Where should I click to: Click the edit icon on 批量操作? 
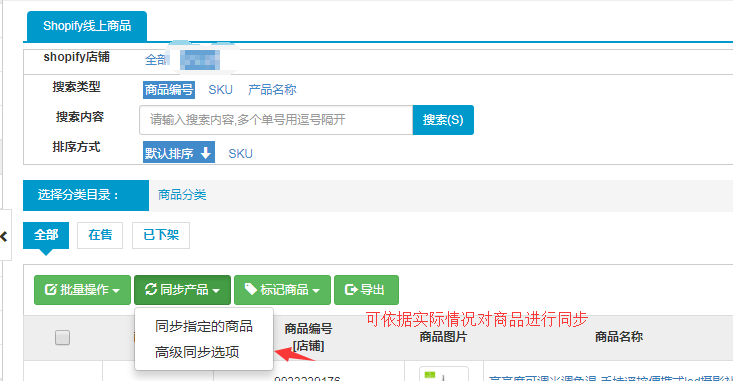(x=50, y=290)
